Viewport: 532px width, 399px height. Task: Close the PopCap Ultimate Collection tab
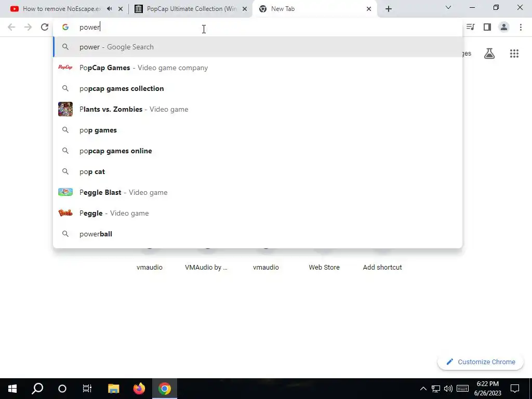[245, 9]
